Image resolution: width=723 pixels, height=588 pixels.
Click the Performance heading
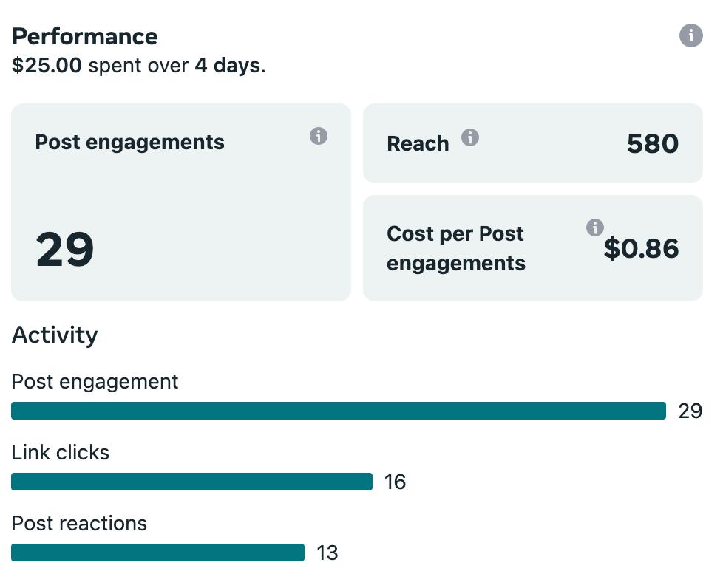coord(85,36)
